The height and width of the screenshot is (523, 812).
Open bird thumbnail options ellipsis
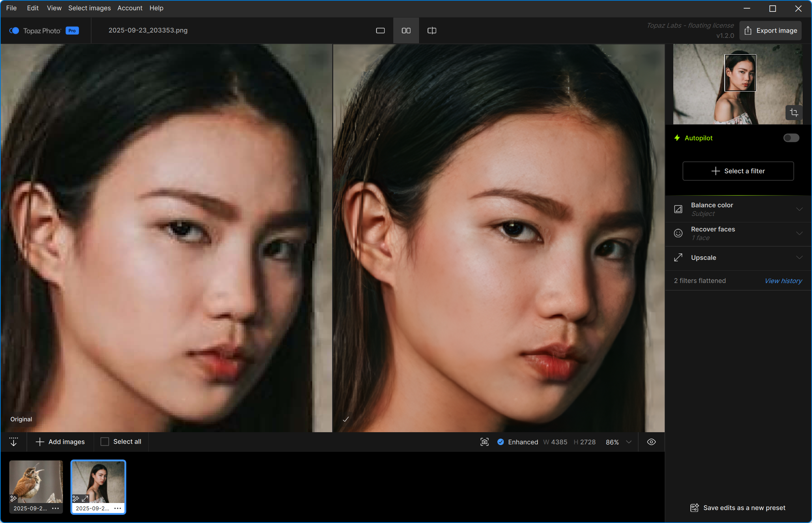coord(55,508)
